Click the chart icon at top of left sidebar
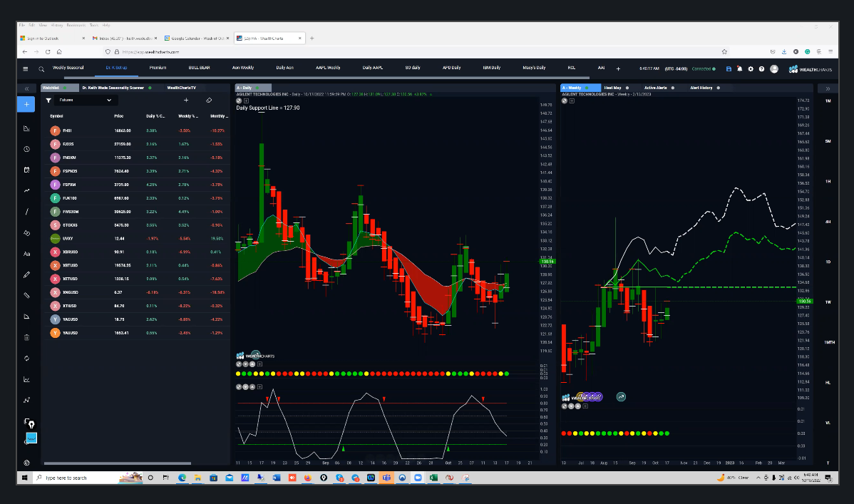Image resolution: width=854 pixels, height=504 pixels. [x=26, y=128]
